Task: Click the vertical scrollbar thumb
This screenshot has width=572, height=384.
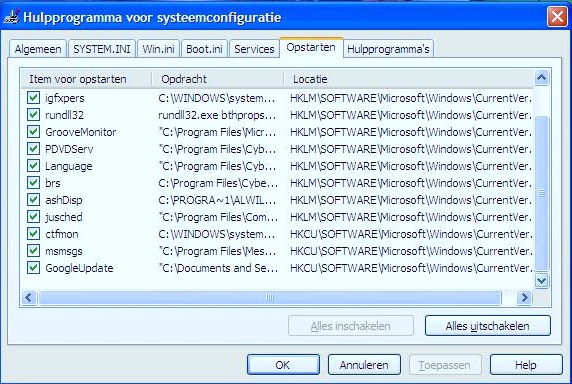Action: [x=541, y=193]
